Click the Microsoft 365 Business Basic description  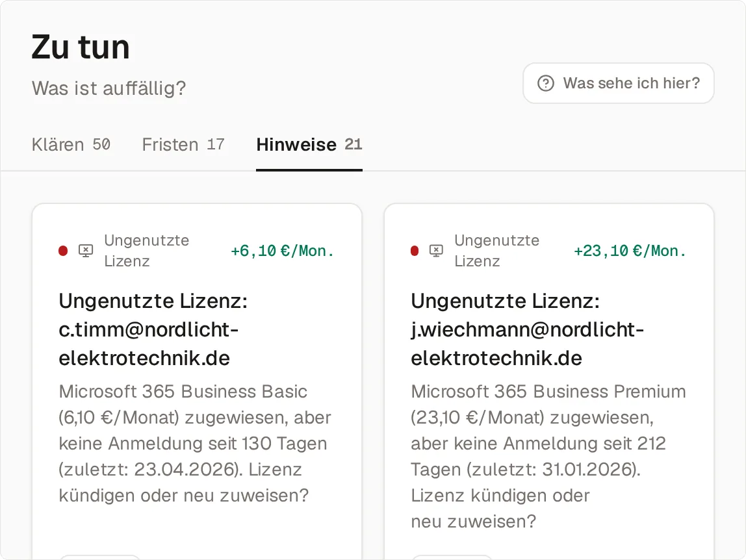(x=194, y=444)
